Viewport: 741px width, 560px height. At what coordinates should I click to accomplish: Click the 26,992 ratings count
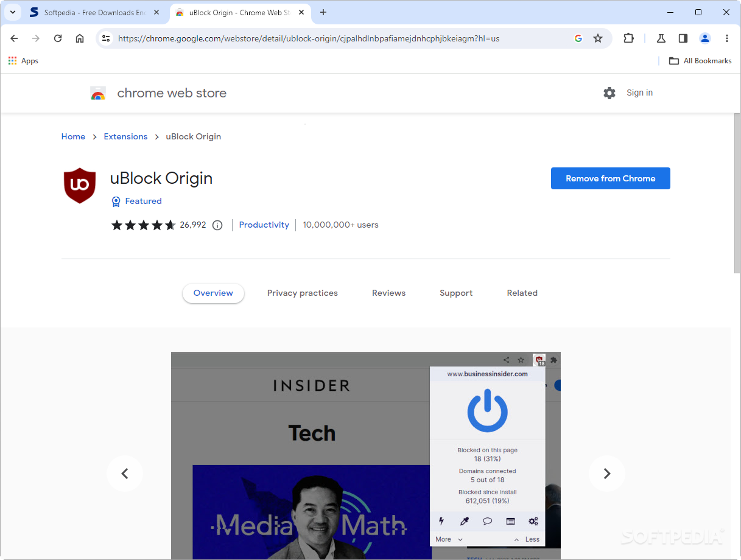(193, 225)
